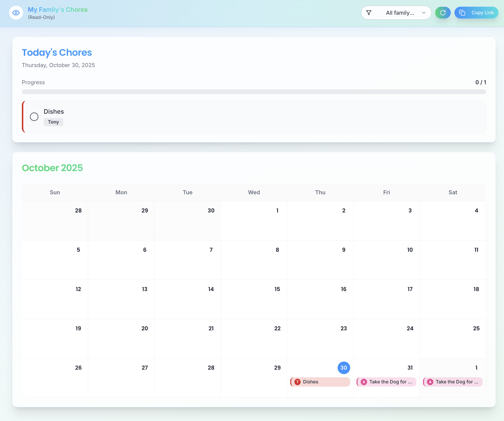Toggle the read-only eye icon

(x=15, y=13)
